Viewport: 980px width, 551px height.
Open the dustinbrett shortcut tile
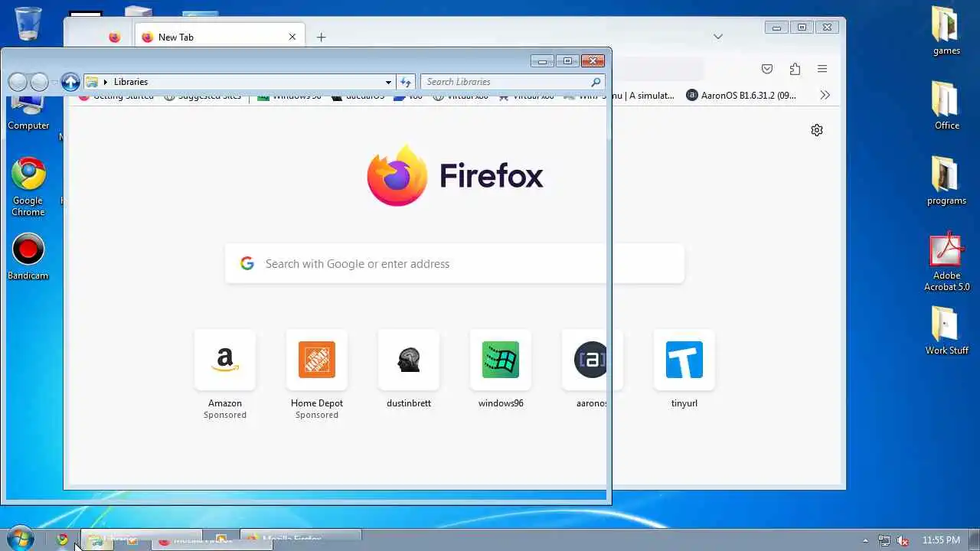409,360
